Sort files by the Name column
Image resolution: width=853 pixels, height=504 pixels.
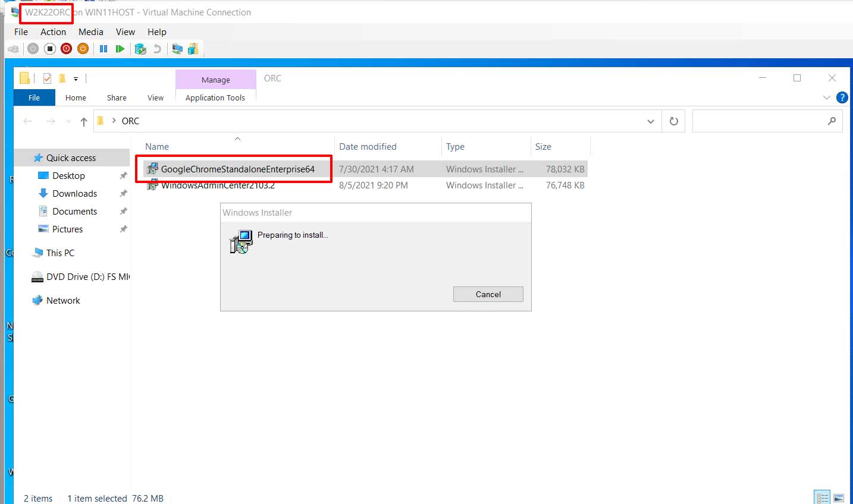coord(237,146)
